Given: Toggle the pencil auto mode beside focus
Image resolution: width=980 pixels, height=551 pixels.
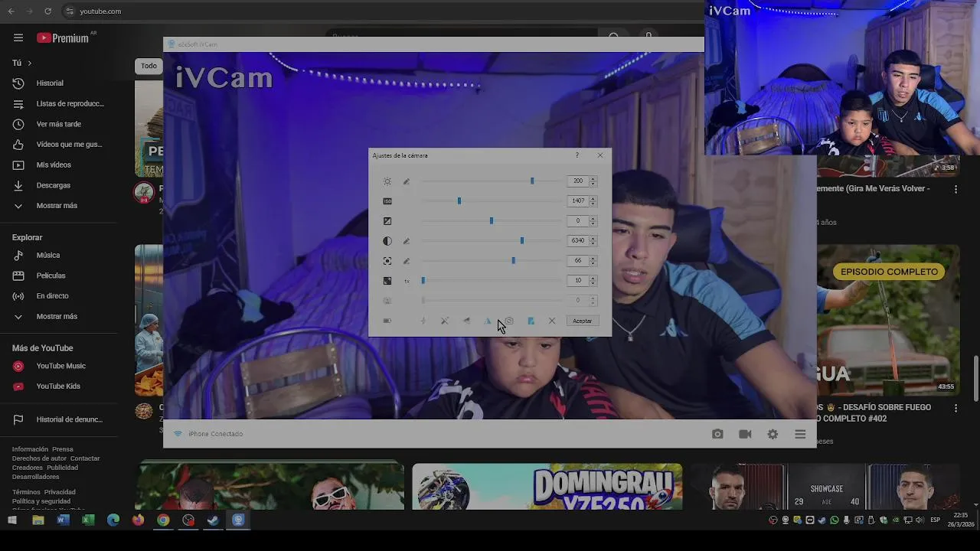Looking at the screenshot, I should [x=407, y=261].
